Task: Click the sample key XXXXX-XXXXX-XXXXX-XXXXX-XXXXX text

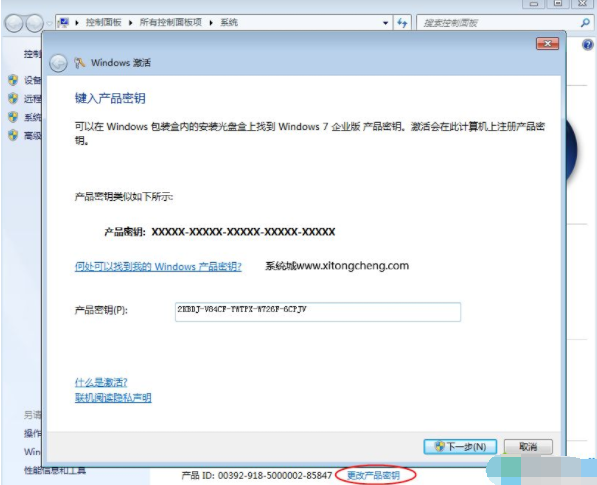Action: (x=243, y=232)
